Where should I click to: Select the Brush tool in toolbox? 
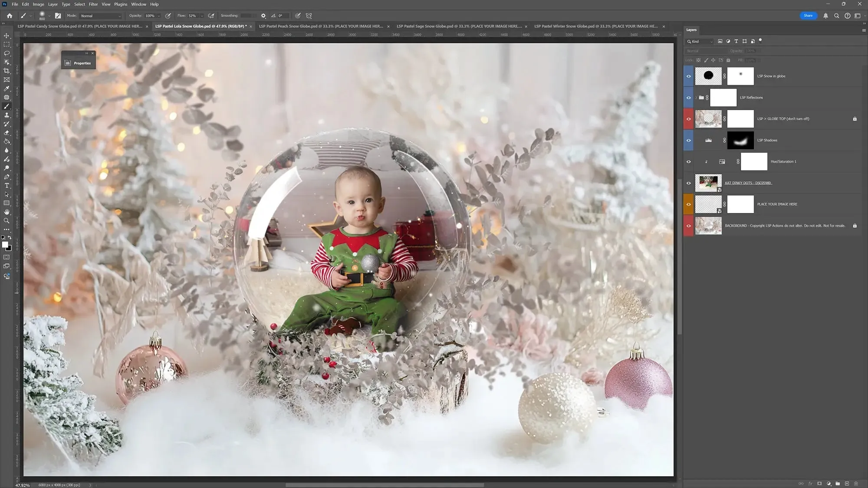[7, 106]
